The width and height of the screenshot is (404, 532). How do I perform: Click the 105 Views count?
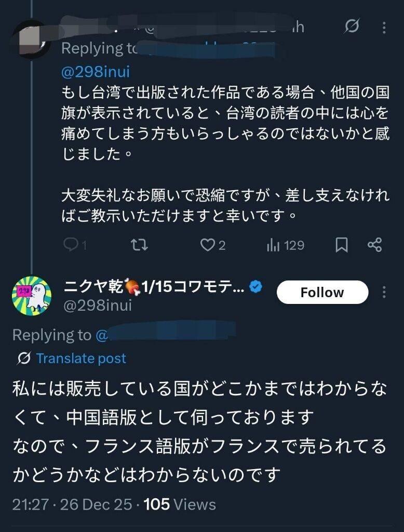coord(179,504)
